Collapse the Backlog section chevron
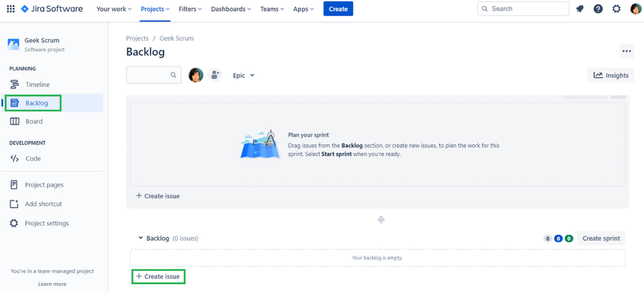The width and height of the screenshot is (644, 292). [x=140, y=238]
